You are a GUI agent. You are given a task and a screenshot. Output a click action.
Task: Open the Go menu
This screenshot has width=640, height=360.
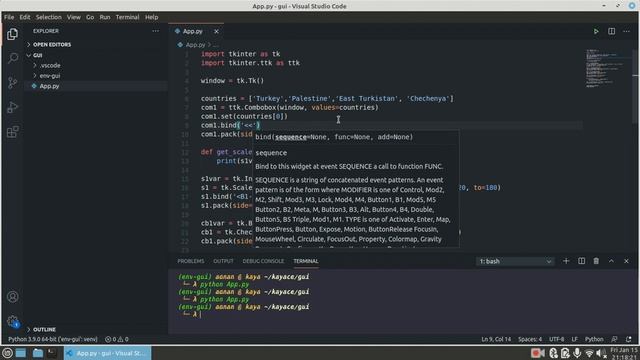(90, 17)
